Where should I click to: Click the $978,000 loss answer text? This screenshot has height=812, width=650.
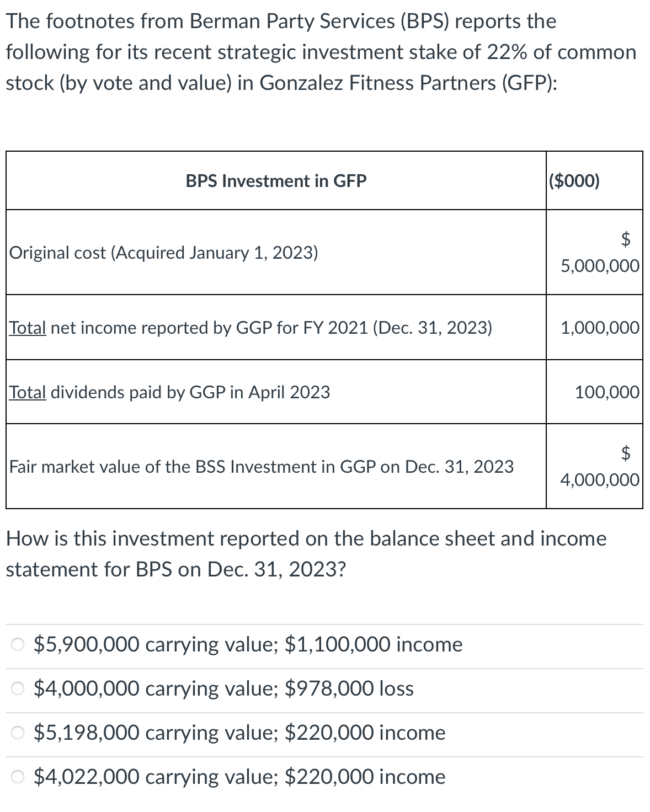(348, 688)
